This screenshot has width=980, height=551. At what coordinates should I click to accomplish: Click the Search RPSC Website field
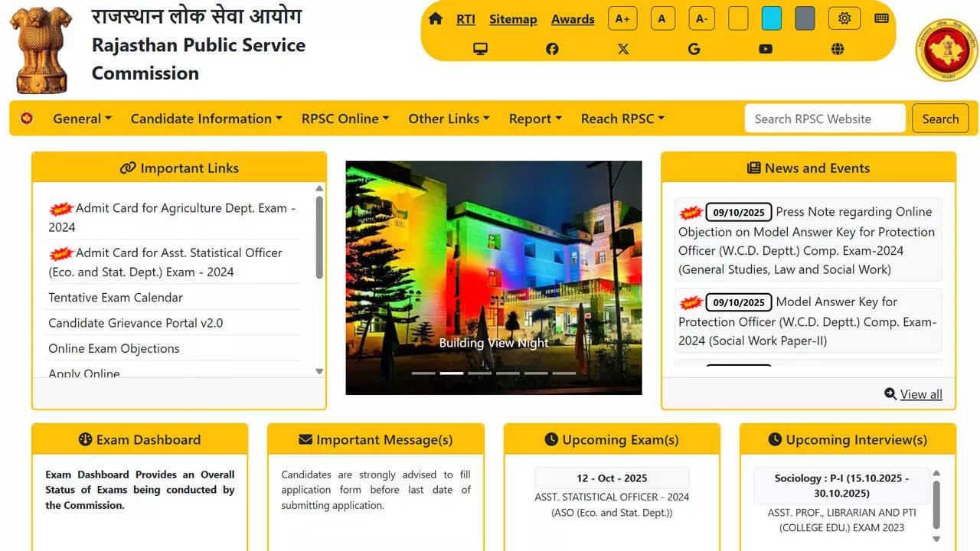click(x=825, y=119)
